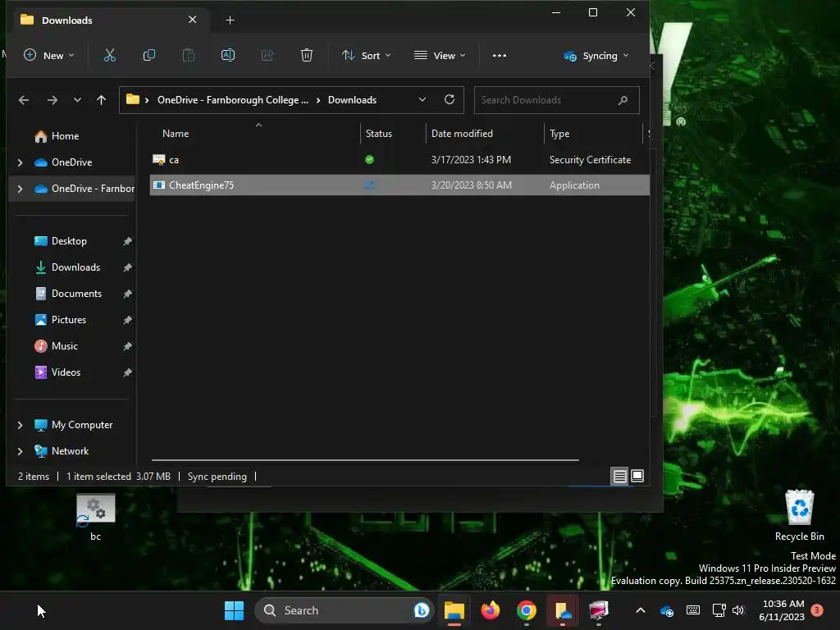Click the OneDrive tray icon
This screenshot has width=840, height=630.
(x=666, y=610)
